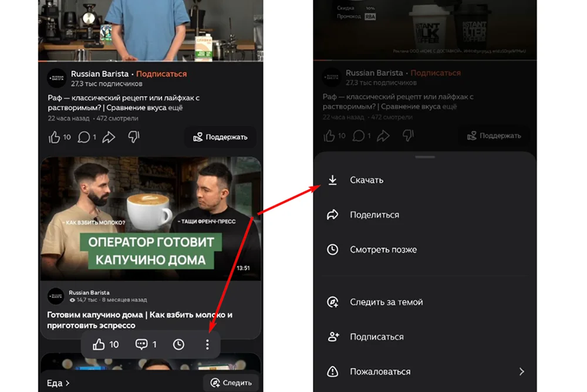
Task: Share the Раф video via arrow icon
Action: click(x=109, y=137)
